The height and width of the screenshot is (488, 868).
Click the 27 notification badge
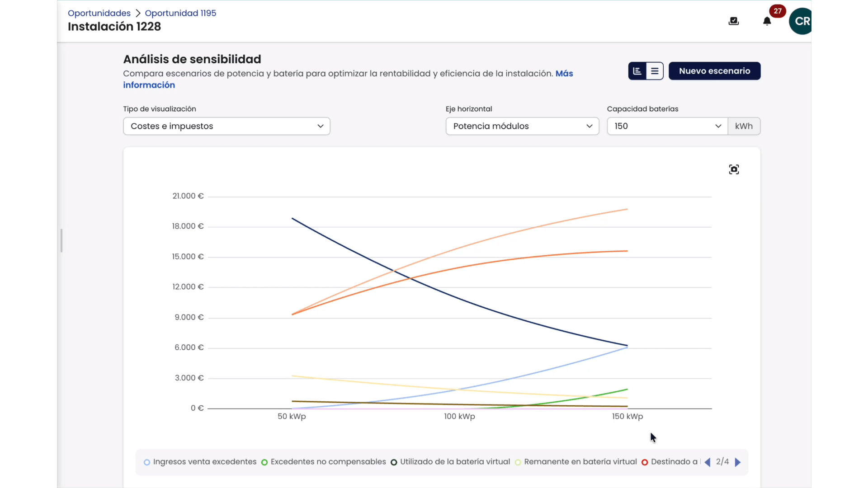tap(777, 11)
